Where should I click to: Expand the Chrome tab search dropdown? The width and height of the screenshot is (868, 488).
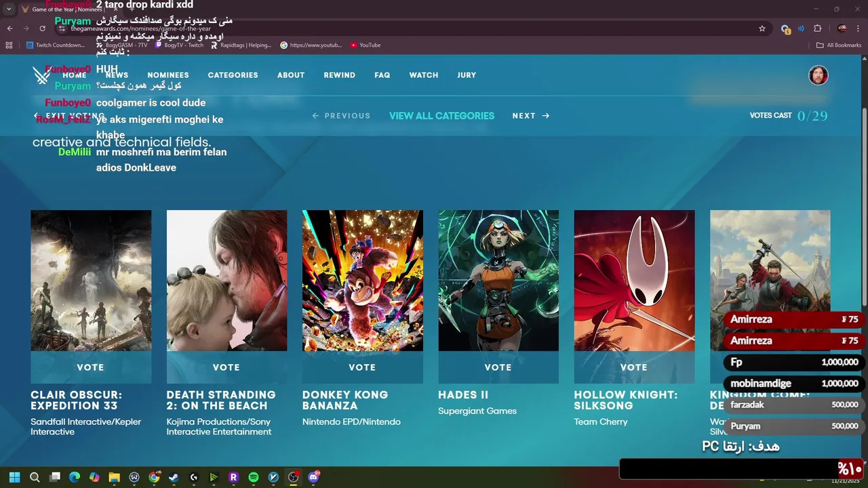coord(9,9)
